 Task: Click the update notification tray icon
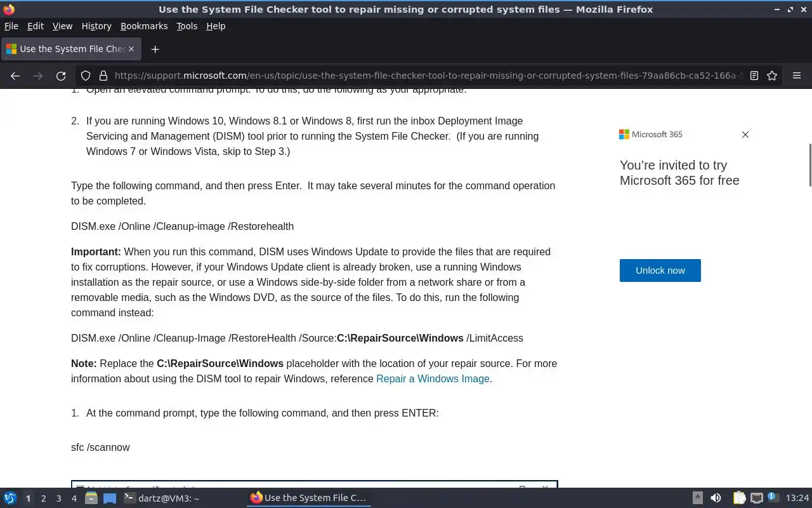773,498
